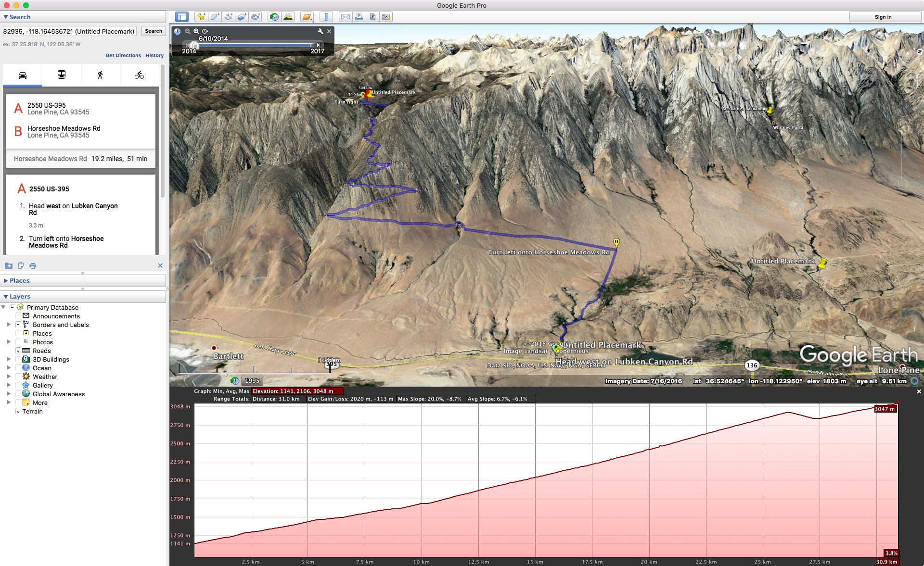Screen dimensions: 924x566
Task: Enable the Places layer checkbox
Action: [x=18, y=333]
